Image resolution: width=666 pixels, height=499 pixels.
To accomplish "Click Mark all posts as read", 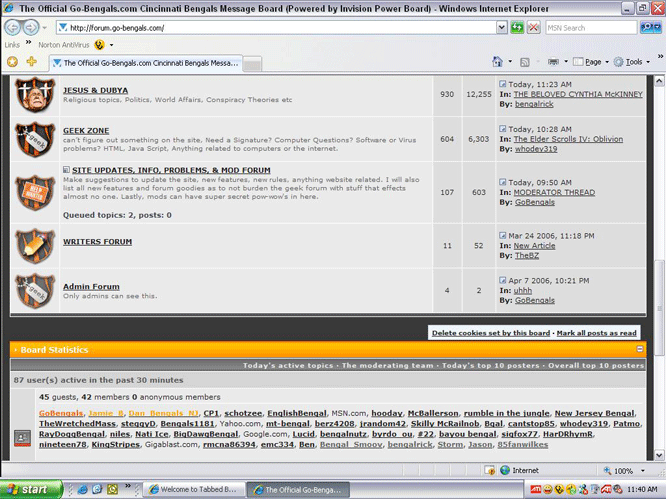I will (x=596, y=333).
